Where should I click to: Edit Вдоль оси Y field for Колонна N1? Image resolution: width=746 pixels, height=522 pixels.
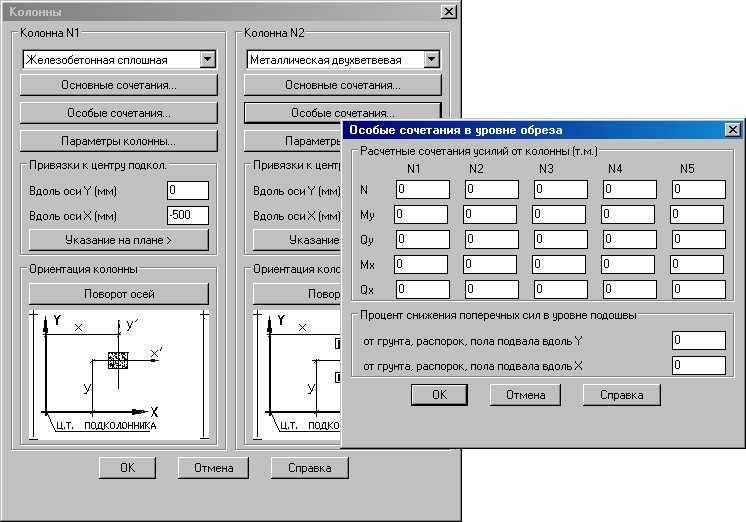(x=188, y=190)
